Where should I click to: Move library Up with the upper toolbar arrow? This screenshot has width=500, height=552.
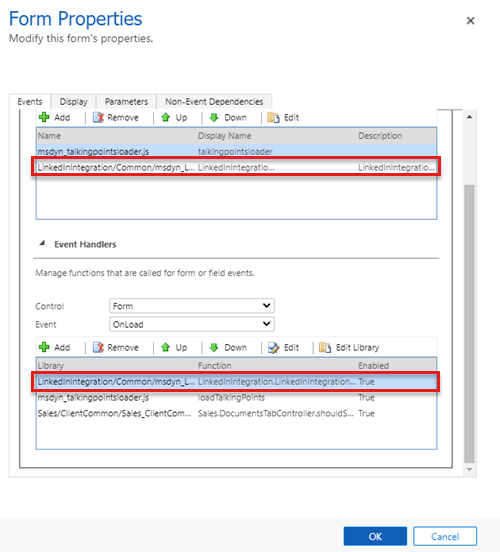(x=165, y=117)
